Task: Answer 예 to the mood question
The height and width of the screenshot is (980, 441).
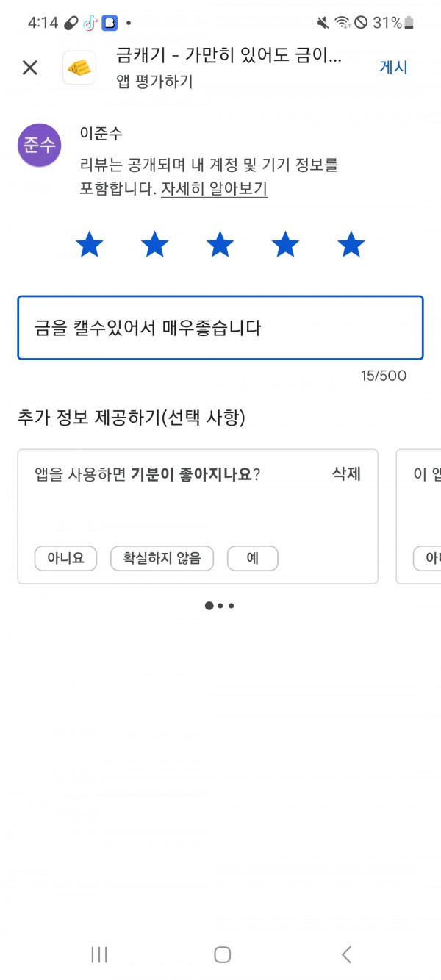Action: pos(252,558)
